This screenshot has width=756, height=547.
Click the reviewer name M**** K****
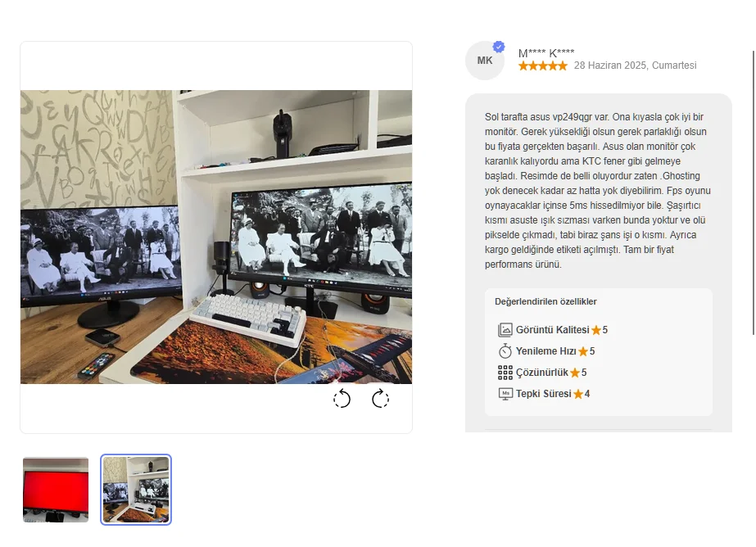pos(546,52)
